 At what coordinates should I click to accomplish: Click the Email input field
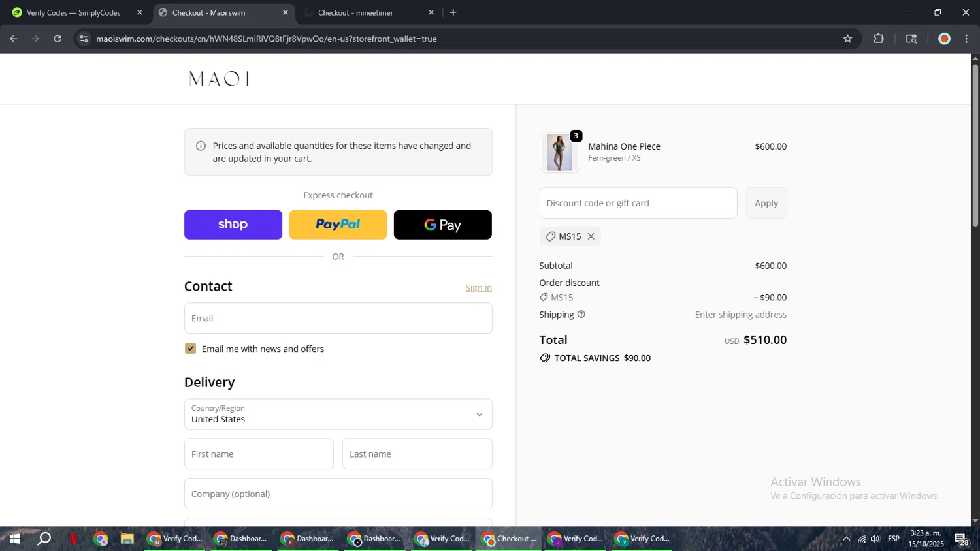tap(338, 318)
